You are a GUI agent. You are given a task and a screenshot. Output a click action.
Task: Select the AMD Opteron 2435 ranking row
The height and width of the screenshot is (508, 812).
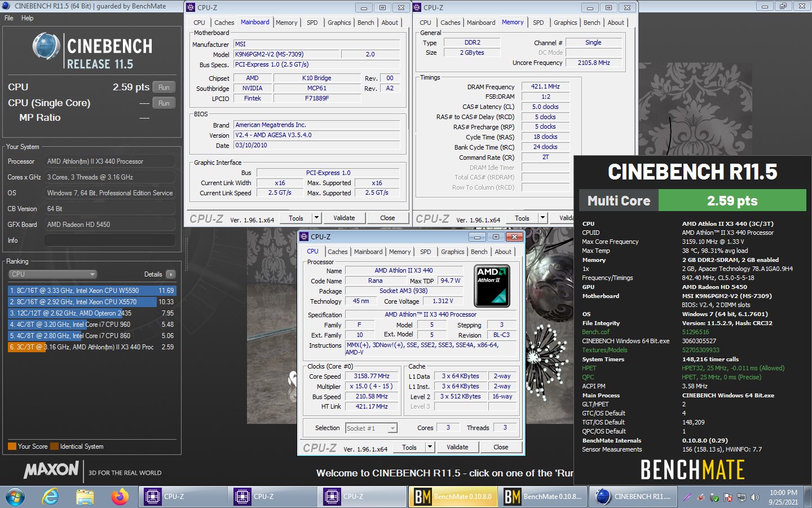92,313
